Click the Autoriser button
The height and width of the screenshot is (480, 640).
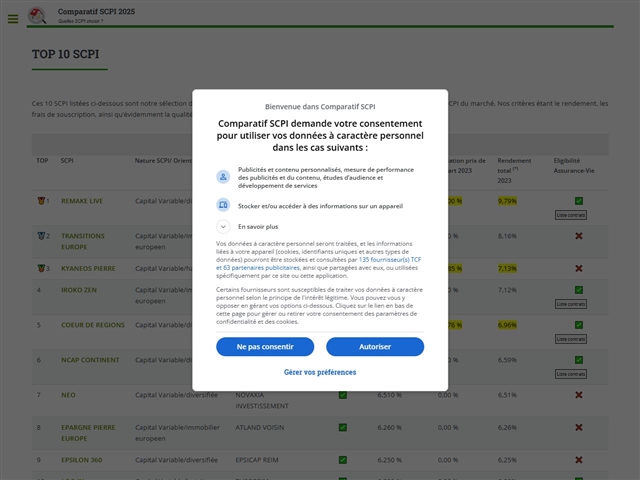pyautogui.click(x=375, y=347)
